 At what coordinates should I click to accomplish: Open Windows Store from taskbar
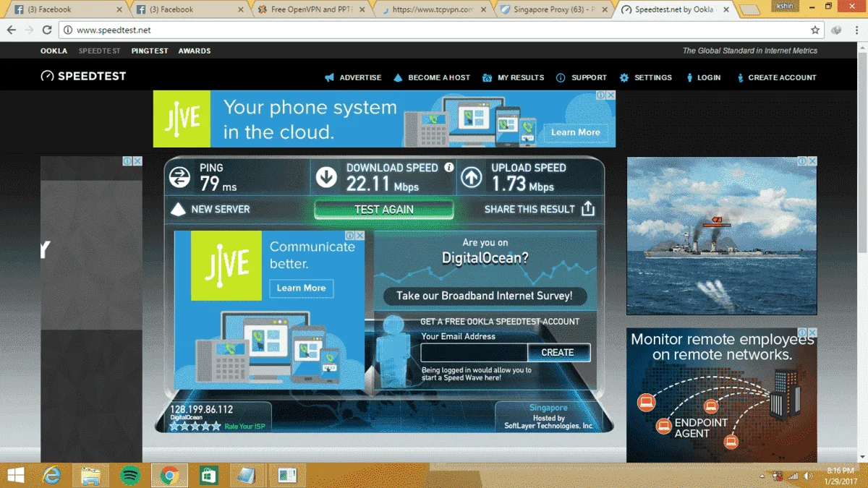(208, 475)
